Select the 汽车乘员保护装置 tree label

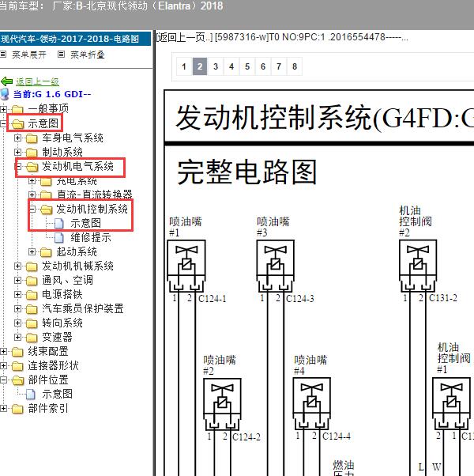(83, 308)
